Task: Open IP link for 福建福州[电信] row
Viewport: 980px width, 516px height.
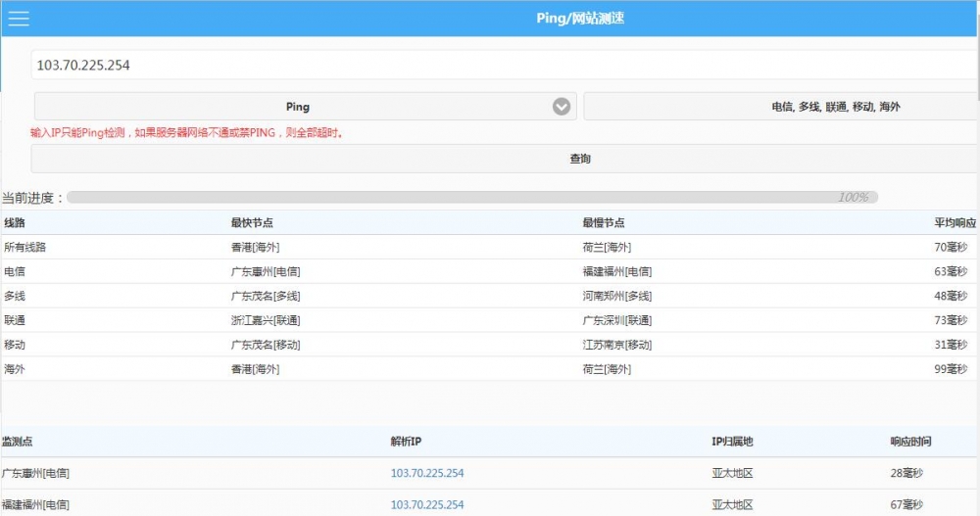Action: 427,505
